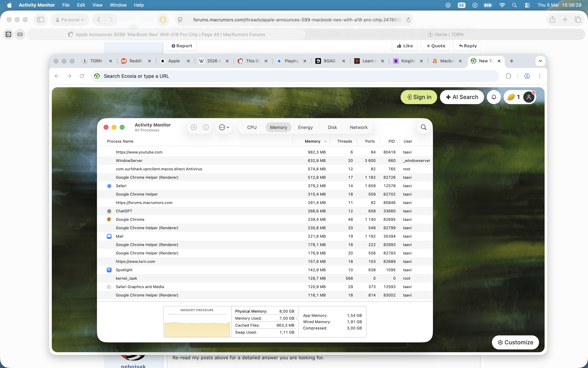588x368 pixels.
Task: Reload the Chrome page
Action: click(82, 76)
